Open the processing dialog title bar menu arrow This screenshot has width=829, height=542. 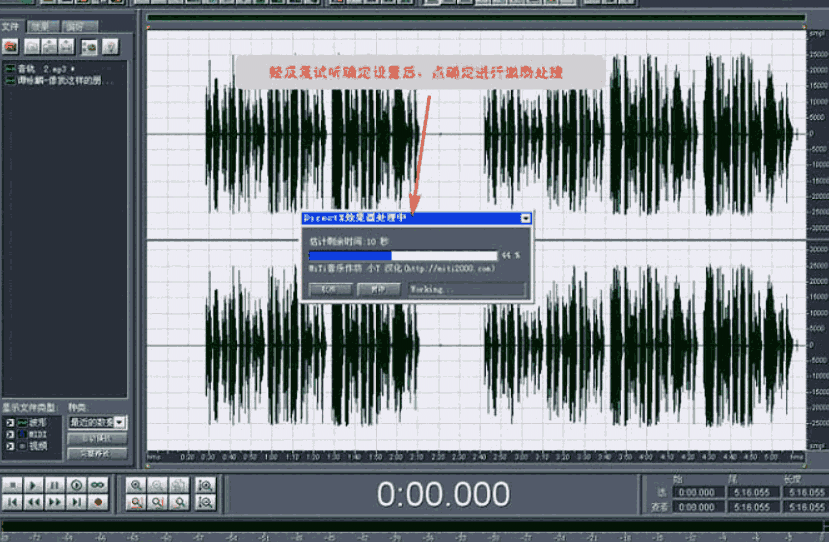coord(526,218)
